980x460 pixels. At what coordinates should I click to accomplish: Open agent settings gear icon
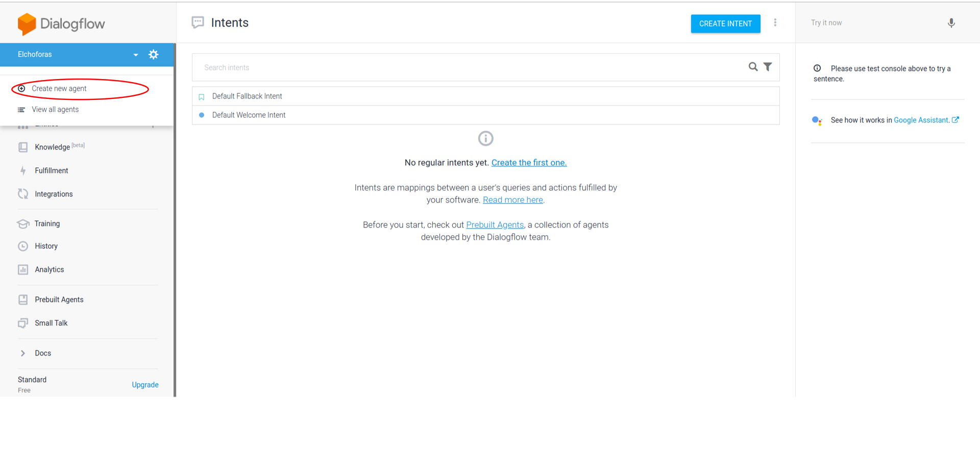pyautogui.click(x=153, y=55)
